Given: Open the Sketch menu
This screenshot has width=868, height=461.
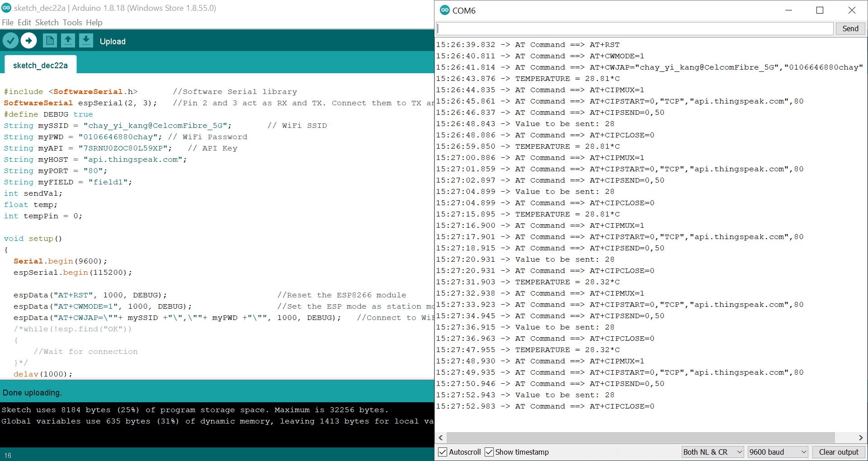Looking at the screenshot, I should click(47, 23).
